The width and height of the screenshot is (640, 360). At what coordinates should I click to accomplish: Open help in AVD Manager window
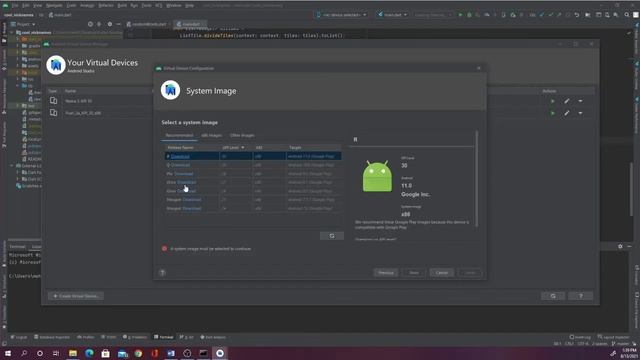581,296
